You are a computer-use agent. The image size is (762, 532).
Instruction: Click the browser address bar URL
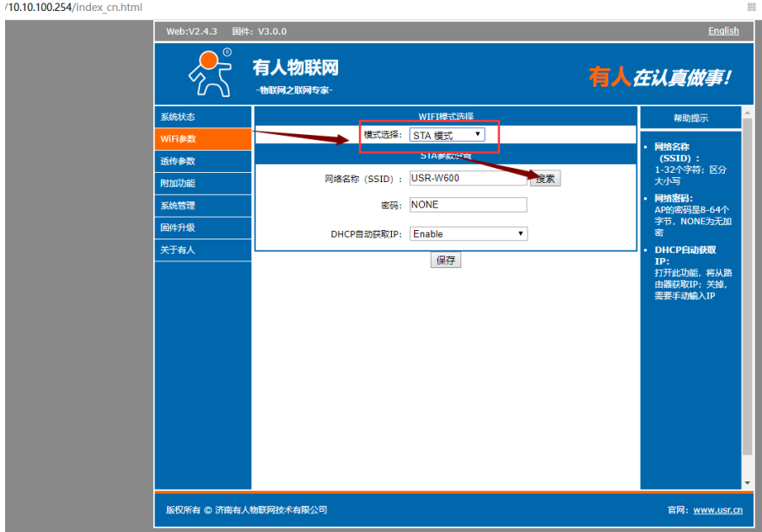click(72, 8)
